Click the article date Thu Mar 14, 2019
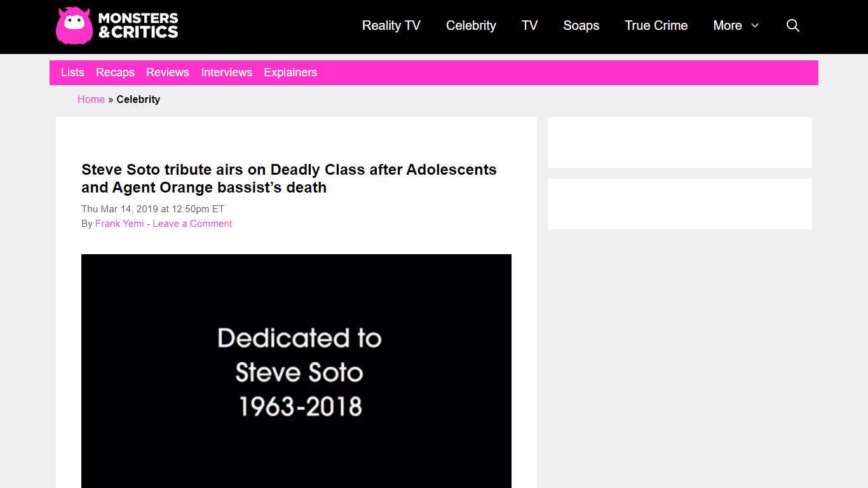The image size is (868, 488). [153, 209]
